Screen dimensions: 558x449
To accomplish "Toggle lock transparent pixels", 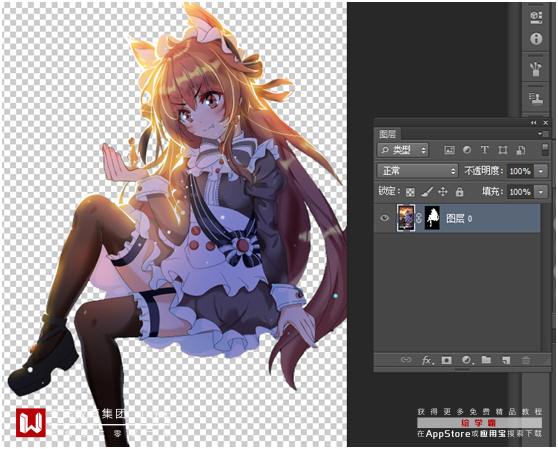I will 410,192.
